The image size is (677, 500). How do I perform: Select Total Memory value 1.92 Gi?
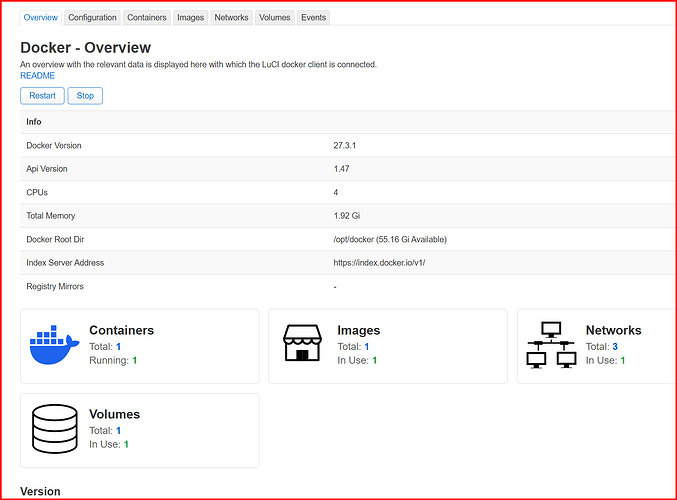coord(347,216)
